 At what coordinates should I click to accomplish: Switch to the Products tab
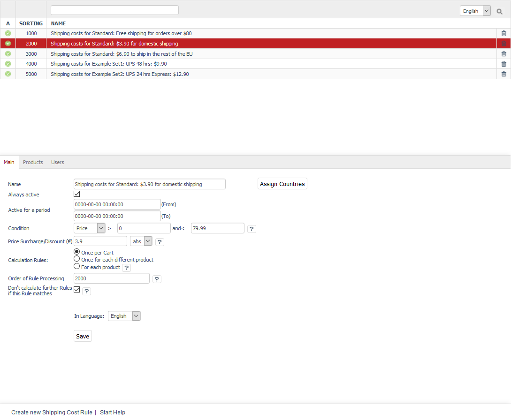click(33, 162)
